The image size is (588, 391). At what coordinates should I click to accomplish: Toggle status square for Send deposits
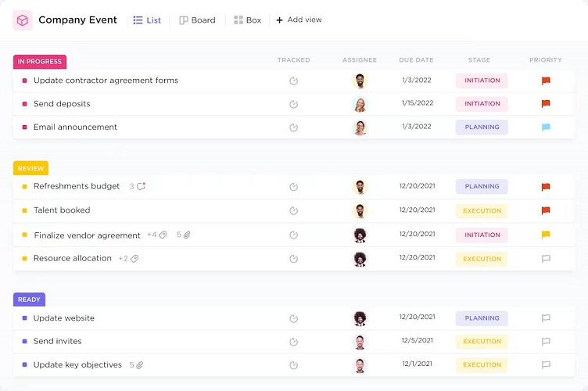pyautogui.click(x=25, y=104)
